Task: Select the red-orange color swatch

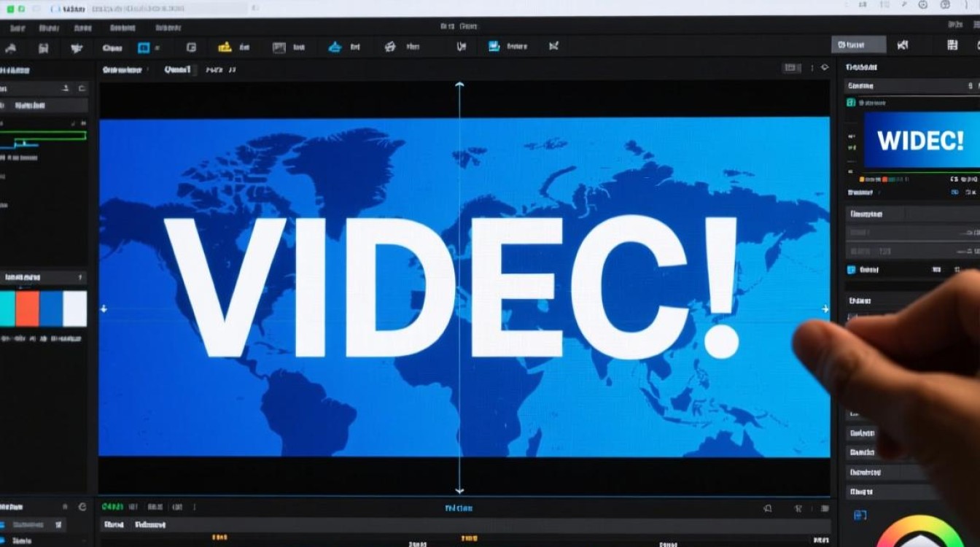Action: pos(27,309)
